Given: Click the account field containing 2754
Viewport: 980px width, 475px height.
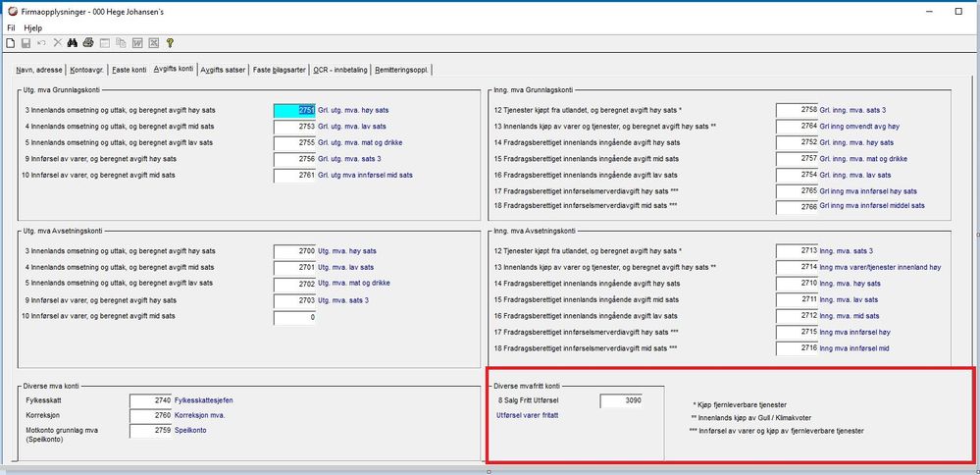Looking at the screenshot, I should [797, 176].
